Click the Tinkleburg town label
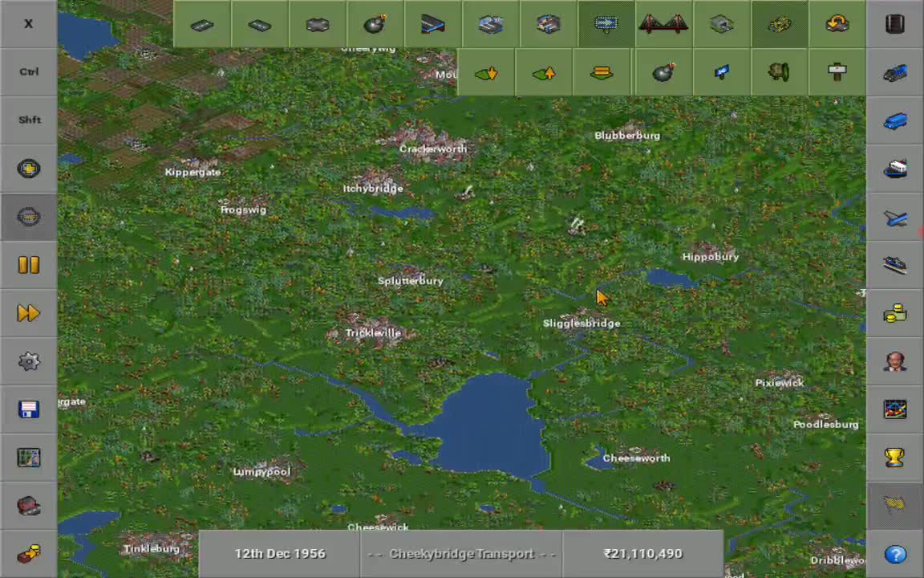This screenshot has width=924, height=578. (152, 548)
